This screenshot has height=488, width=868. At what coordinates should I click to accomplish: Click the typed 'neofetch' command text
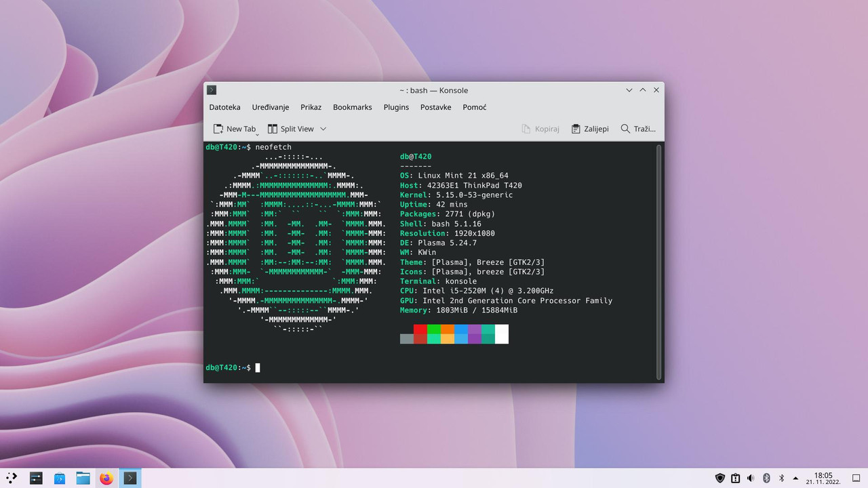273,147
